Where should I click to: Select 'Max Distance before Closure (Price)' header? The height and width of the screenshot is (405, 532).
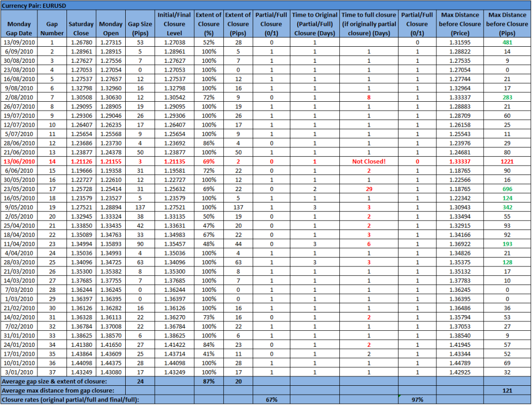coord(460,24)
